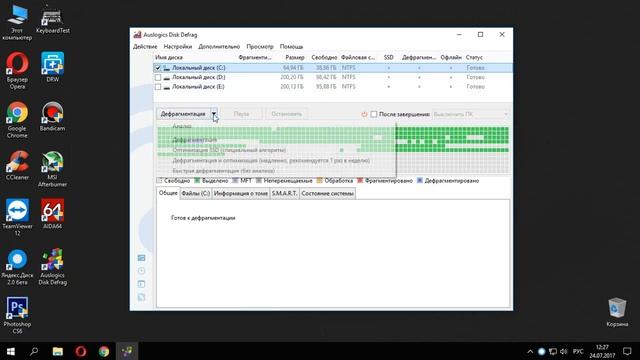
Task: Select the window-shaped sidebar icon below the clock
Action: tap(141, 284)
